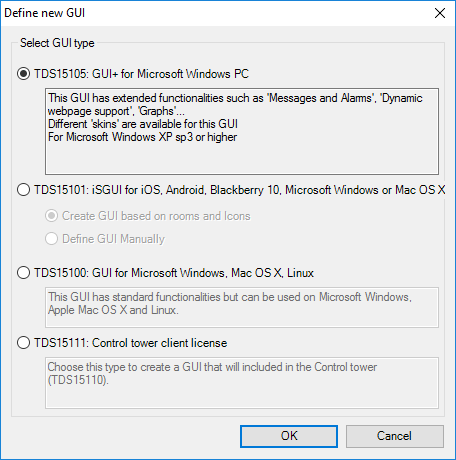Click the Control tower description text box
The height and width of the screenshot is (460, 456).
pos(242,383)
